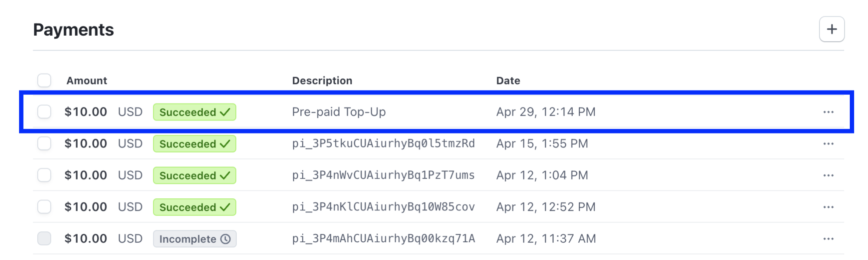This screenshot has height=260, width=868.
Task: Click the Incomplete status badge
Action: [195, 239]
